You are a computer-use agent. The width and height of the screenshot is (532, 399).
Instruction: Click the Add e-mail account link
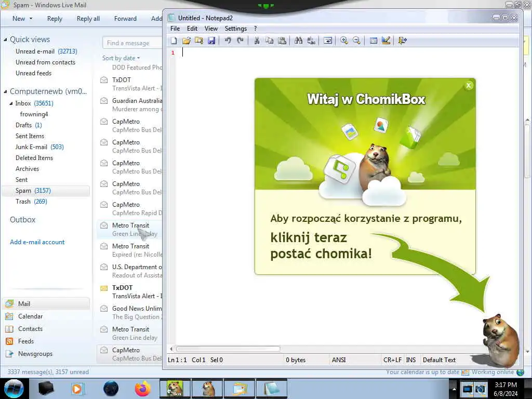tap(37, 242)
